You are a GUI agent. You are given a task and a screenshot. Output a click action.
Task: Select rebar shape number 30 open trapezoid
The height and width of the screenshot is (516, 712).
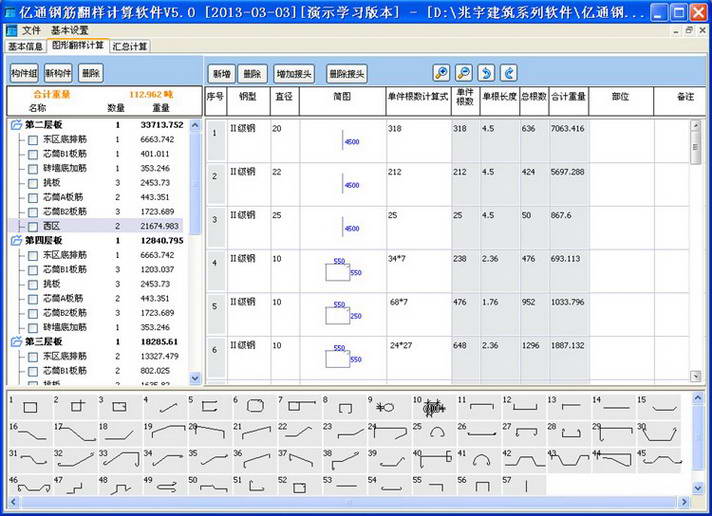pos(659,433)
